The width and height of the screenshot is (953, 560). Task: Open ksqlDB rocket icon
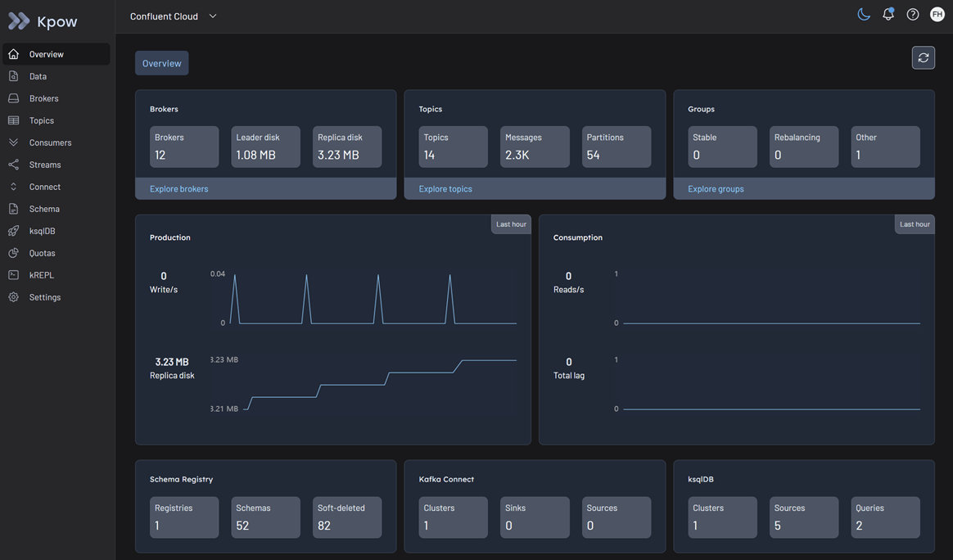coord(14,231)
